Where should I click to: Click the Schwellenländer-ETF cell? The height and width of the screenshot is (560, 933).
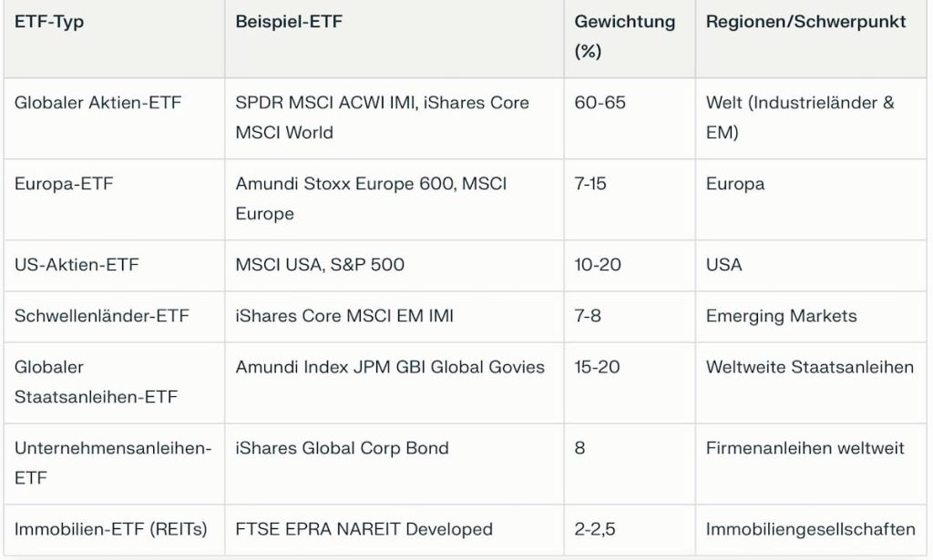point(102,316)
